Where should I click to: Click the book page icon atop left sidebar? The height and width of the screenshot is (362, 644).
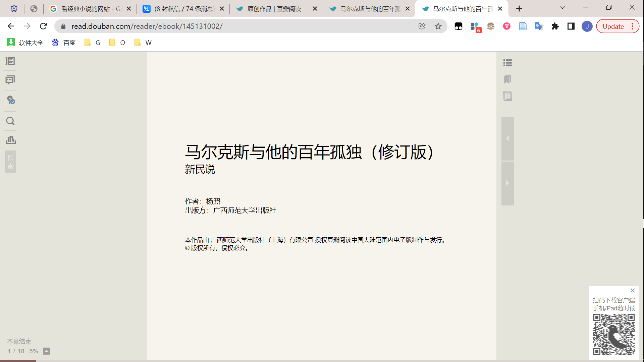pos(10,61)
